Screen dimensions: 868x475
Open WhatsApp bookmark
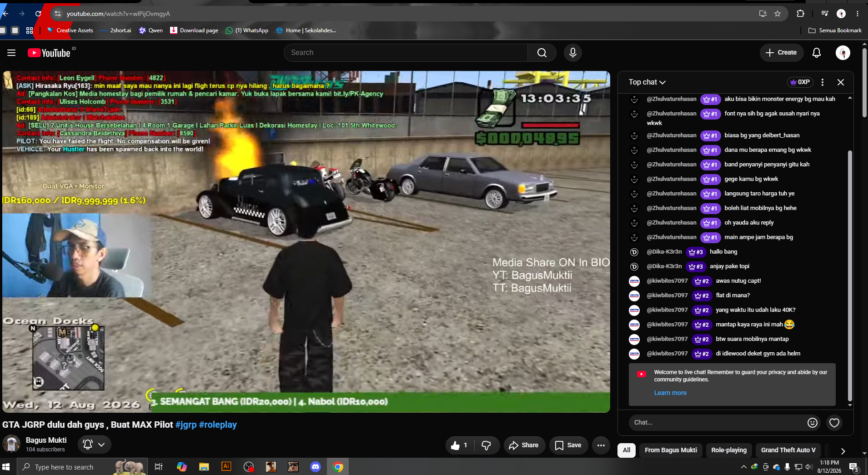coord(247,30)
